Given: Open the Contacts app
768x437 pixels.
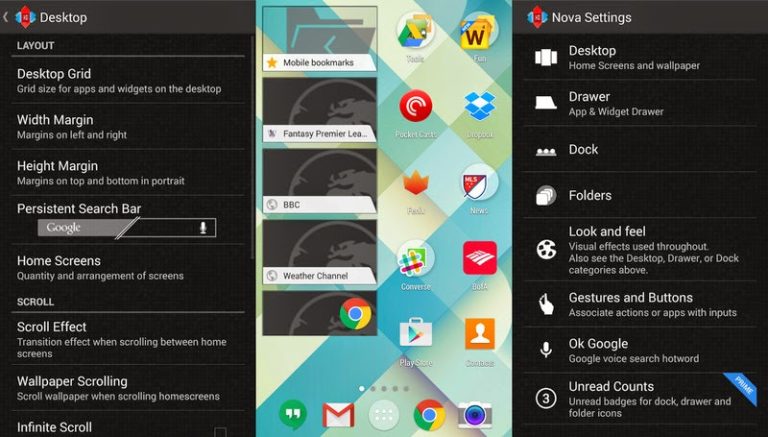Looking at the screenshot, I should [480, 334].
